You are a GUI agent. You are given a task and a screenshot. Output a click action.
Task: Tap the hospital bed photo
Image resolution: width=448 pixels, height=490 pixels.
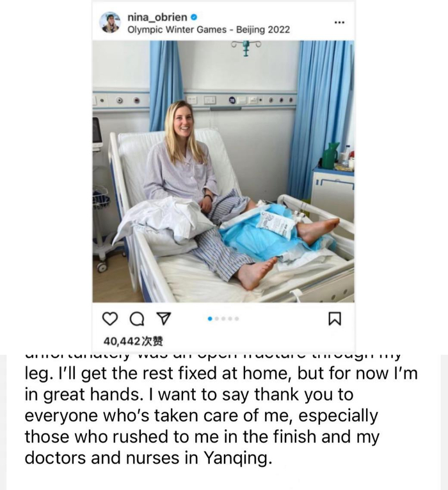point(223,171)
